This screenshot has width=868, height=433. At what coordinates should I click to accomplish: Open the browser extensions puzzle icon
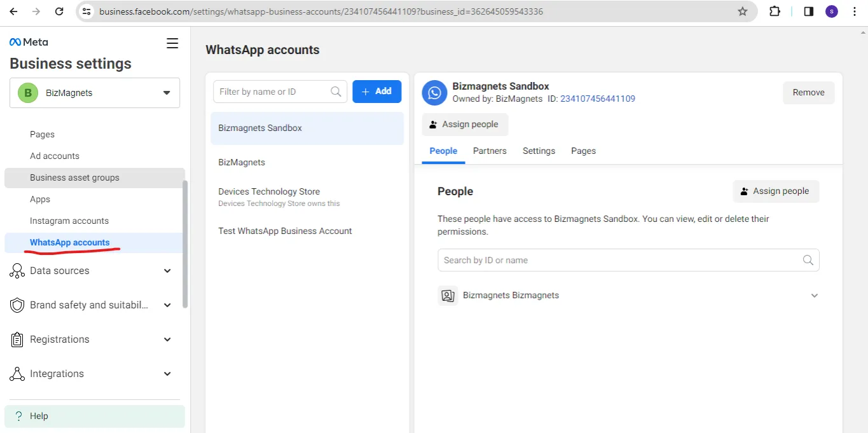coord(775,11)
